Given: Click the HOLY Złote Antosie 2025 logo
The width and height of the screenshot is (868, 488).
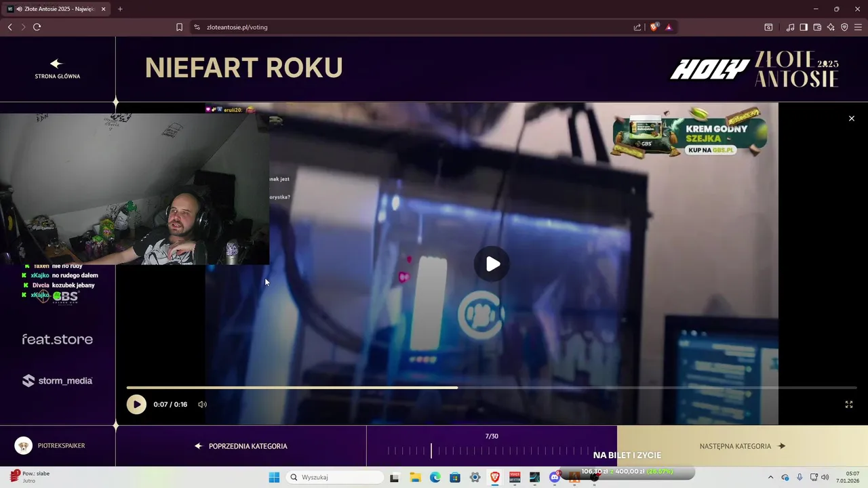Looking at the screenshot, I should click(755, 68).
